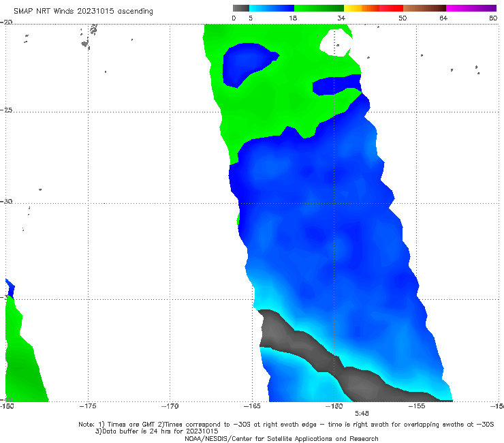The image size is (504, 443).
Task: Click the title 'SMAP NRT Winds 20231015 ascending'
Action: click(83, 11)
